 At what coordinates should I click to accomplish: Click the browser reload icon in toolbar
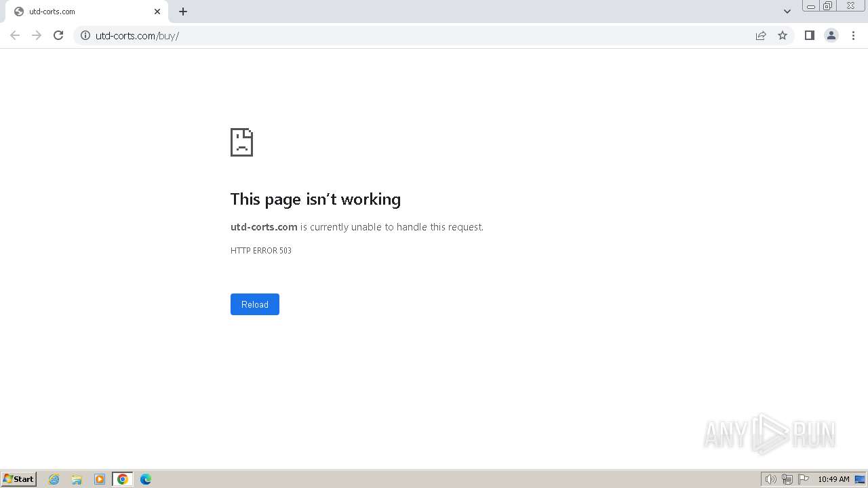[x=58, y=35]
